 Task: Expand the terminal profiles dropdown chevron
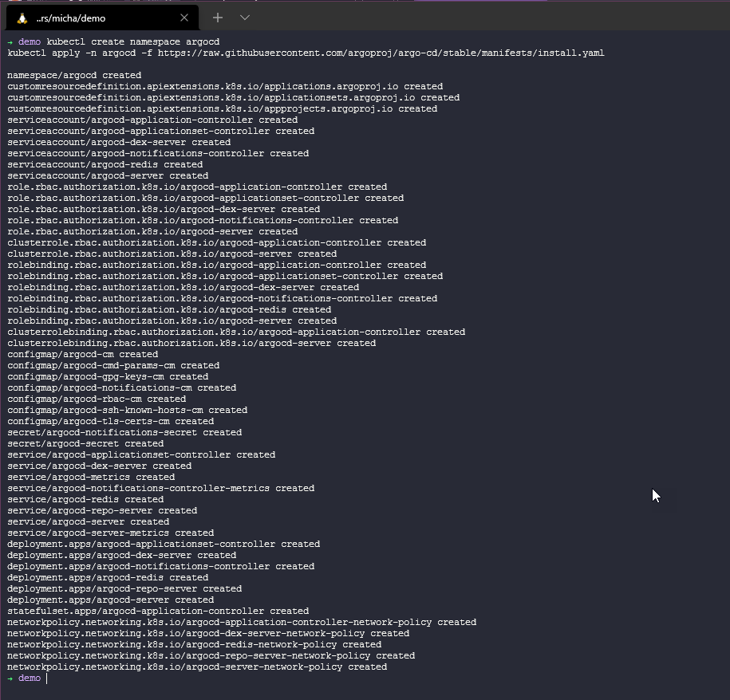(245, 18)
